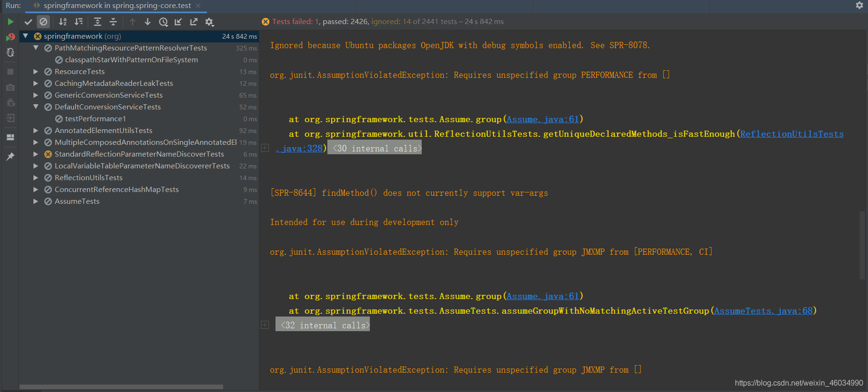This screenshot has height=392, width=868.
Task: Toggle auto-test rerun icon
Action: click(x=10, y=52)
